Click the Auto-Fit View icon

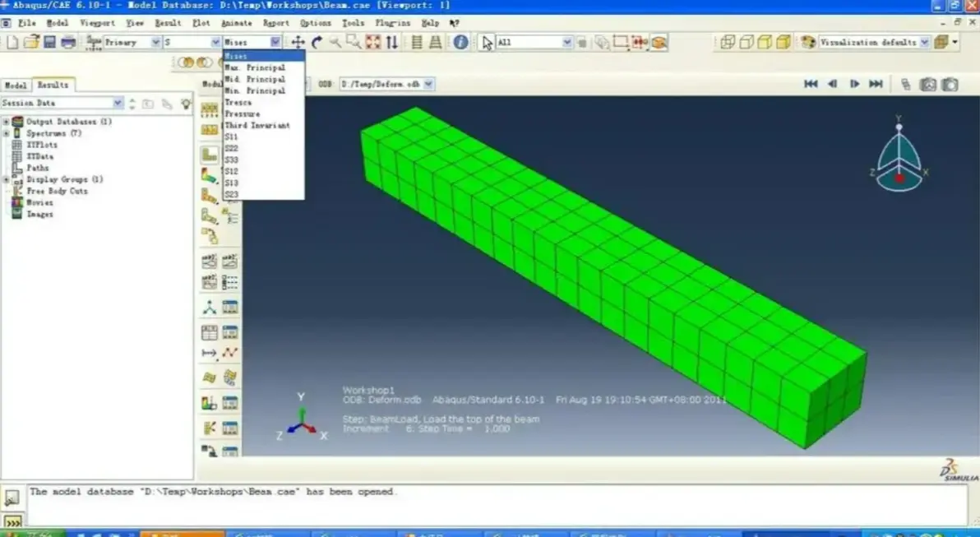coord(373,42)
